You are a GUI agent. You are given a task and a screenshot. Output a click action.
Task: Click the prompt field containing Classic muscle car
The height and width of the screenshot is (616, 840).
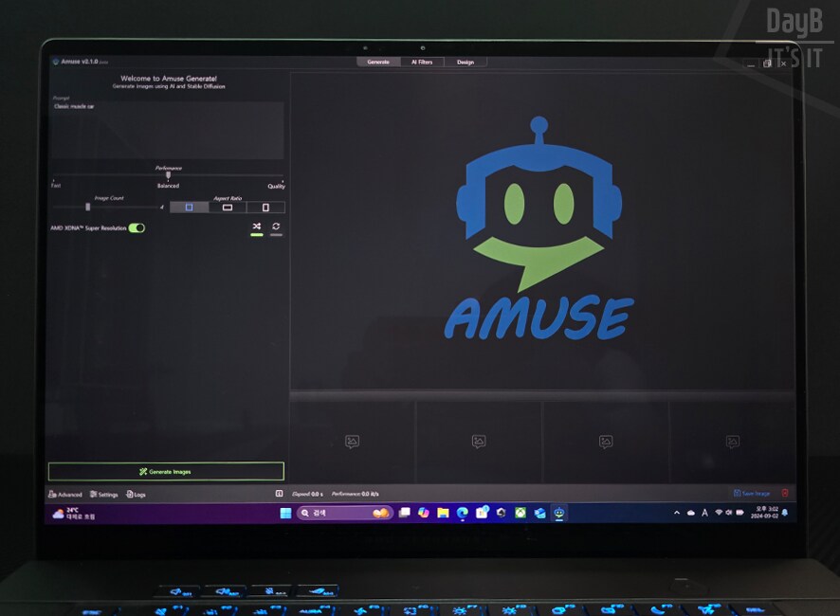[166, 128]
